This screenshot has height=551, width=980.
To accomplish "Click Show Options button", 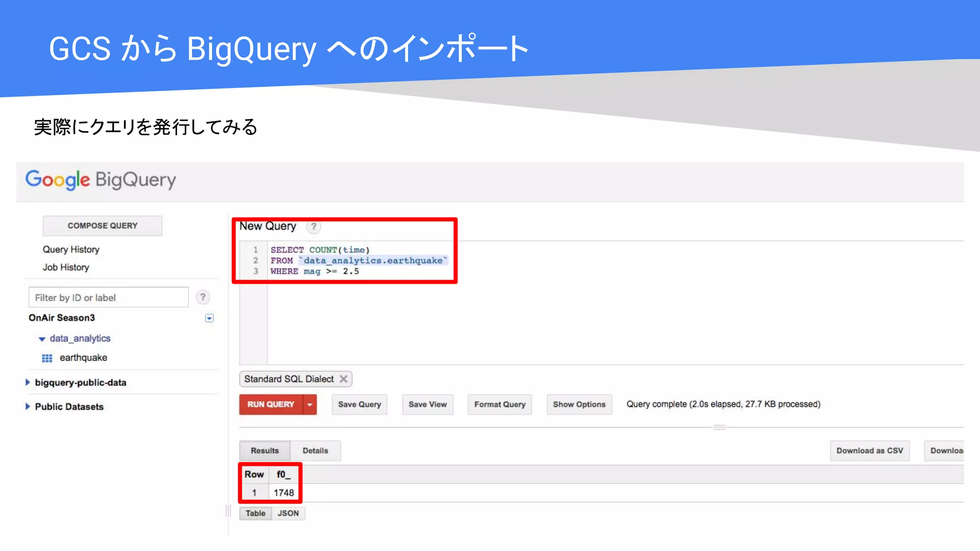I will 579,405.
